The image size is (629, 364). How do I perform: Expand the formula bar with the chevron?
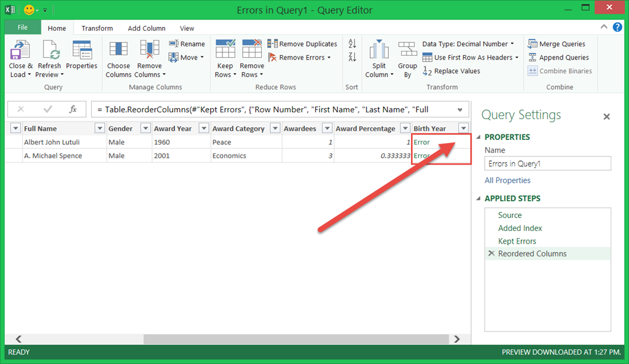(x=460, y=110)
